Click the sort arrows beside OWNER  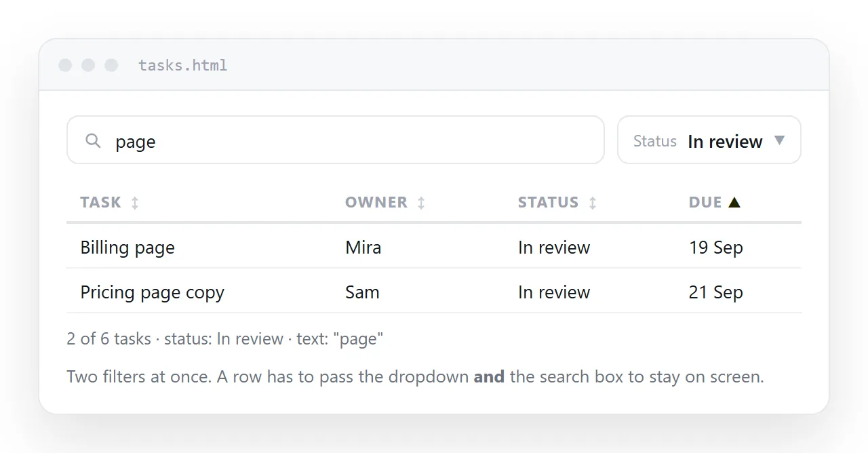[421, 203]
